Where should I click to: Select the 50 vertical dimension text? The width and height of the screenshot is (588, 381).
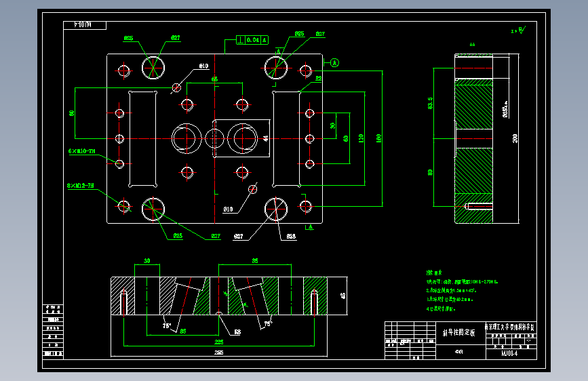tap(72, 113)
